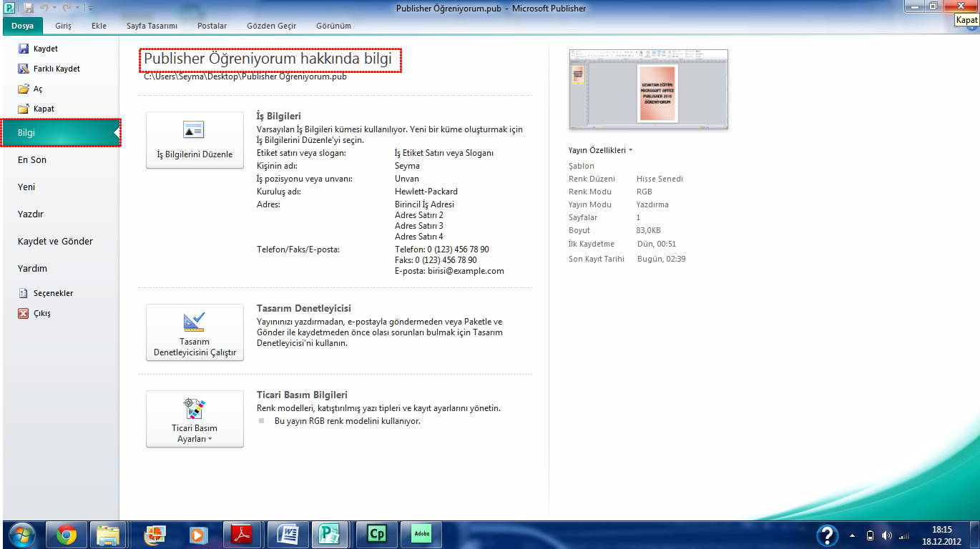Click the media player taskbar icon
Screen dimensions: 980x549
tap(197, 535)
